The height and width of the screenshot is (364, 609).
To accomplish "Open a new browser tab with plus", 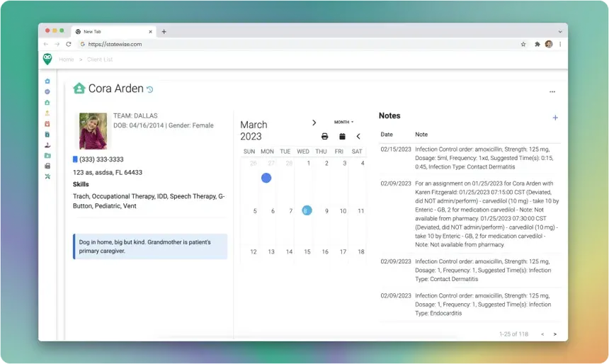I will coord(164,31).
